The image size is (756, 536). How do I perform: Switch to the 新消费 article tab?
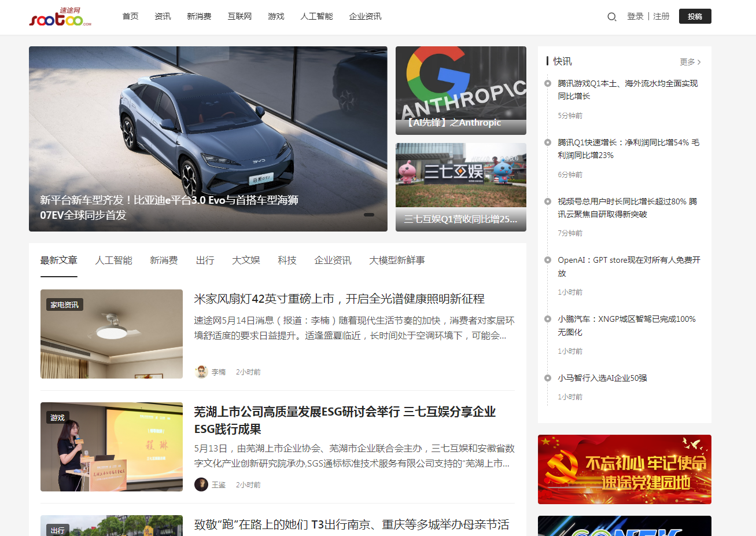(x=164, y=260)
